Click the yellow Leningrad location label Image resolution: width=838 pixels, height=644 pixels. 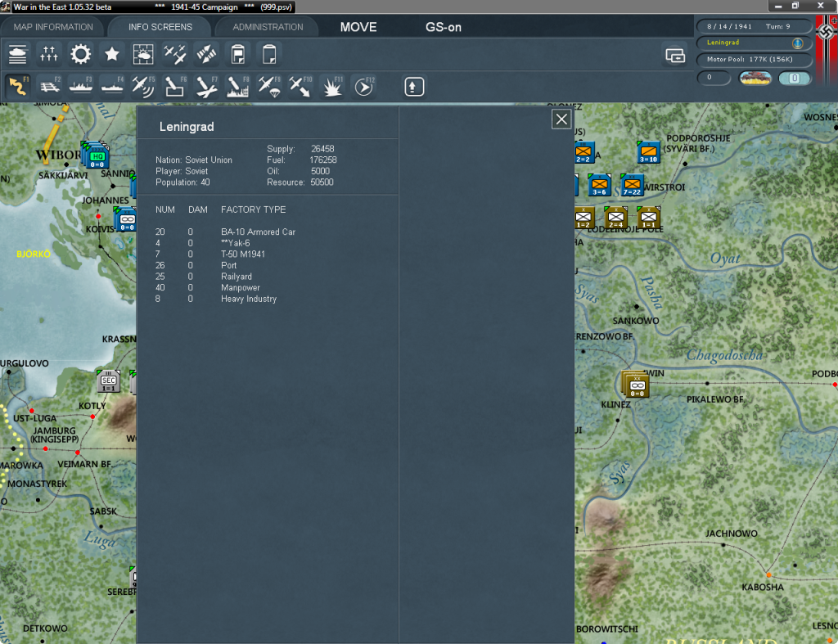tap(723, 43)
